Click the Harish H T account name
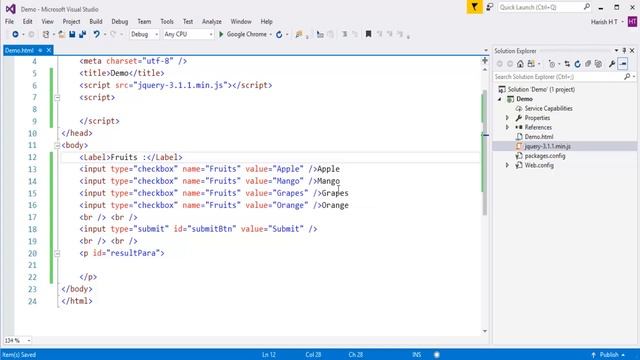 point(604,22)
